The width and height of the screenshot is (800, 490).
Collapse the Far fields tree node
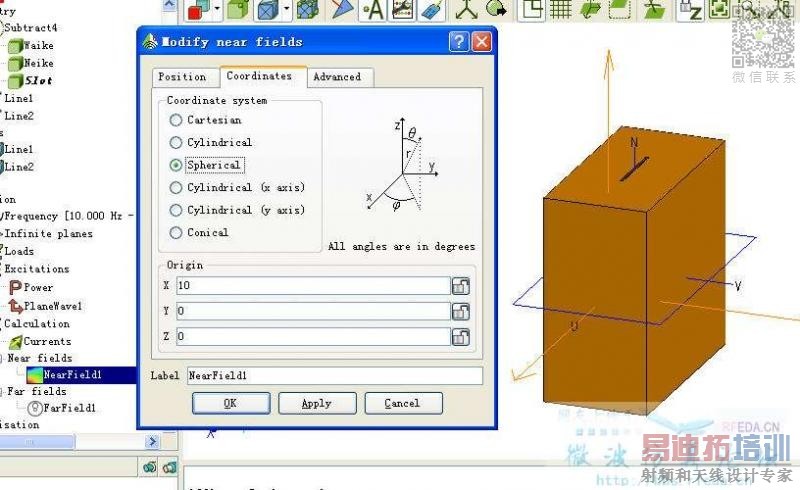point(2,391)
